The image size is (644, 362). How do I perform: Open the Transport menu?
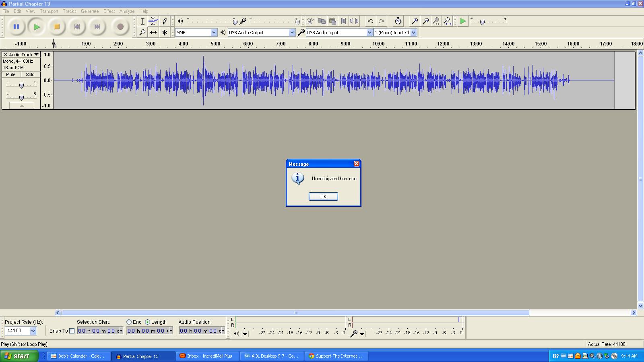coord(49,11)
